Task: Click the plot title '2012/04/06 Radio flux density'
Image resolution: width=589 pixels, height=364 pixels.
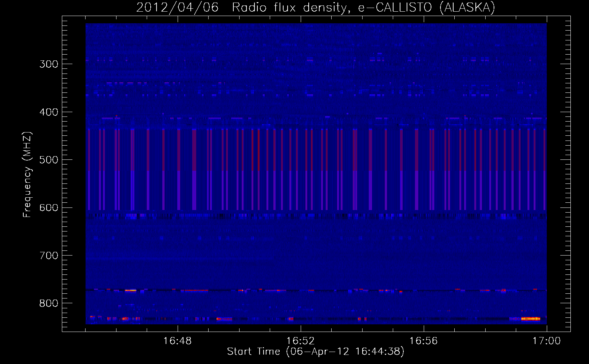Action: 241,8
